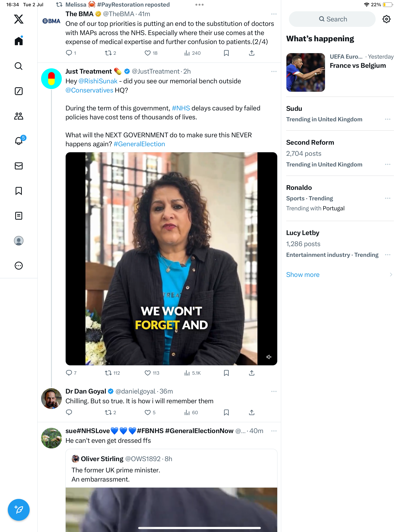Open more options on Dr Dan Goyal post

pyautogui.click(x=274, y=391)
